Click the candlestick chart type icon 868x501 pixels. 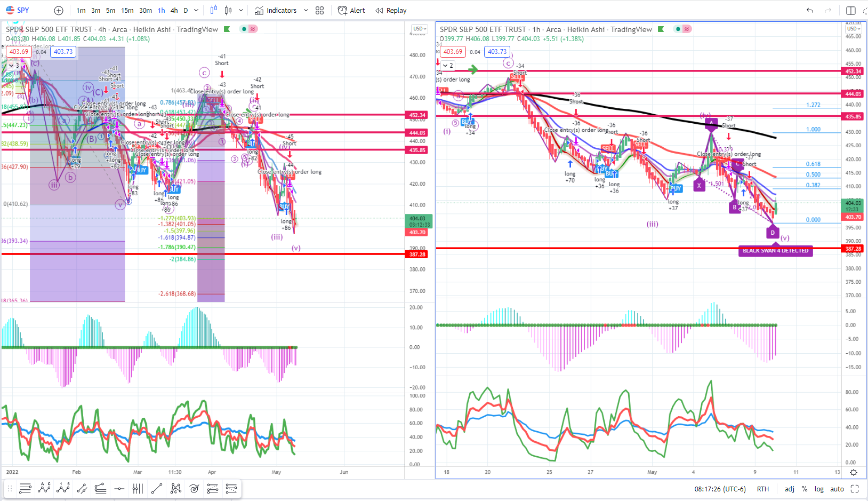pyautogui.click(x=228, y=10)
